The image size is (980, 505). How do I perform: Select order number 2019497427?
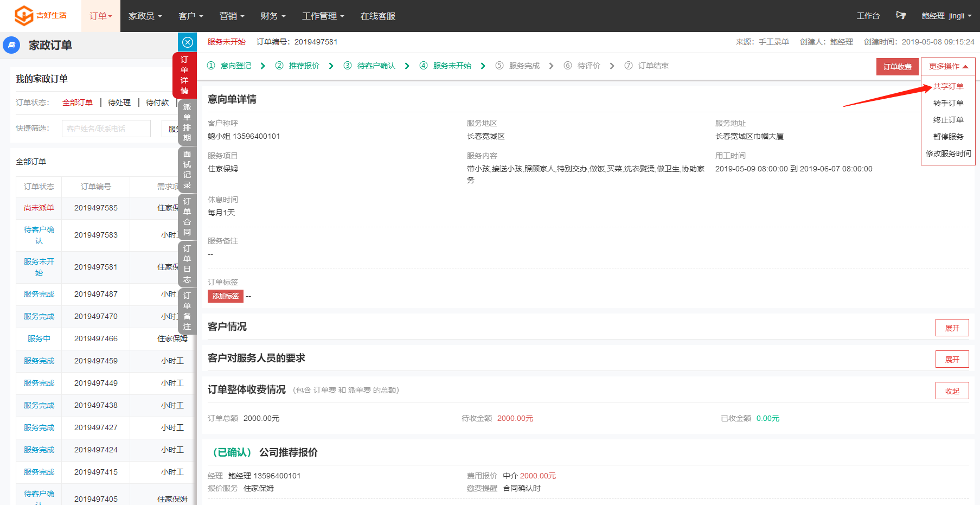click(96, 427)
